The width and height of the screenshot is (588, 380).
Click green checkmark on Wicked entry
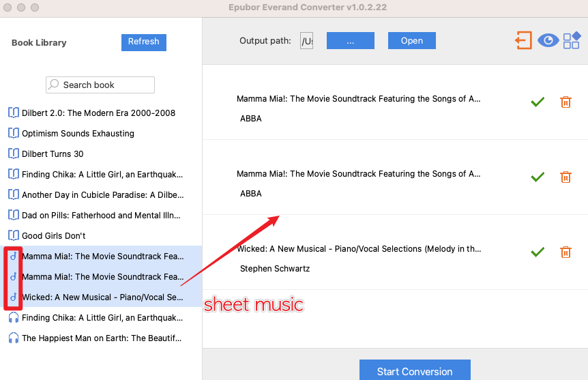538,252
